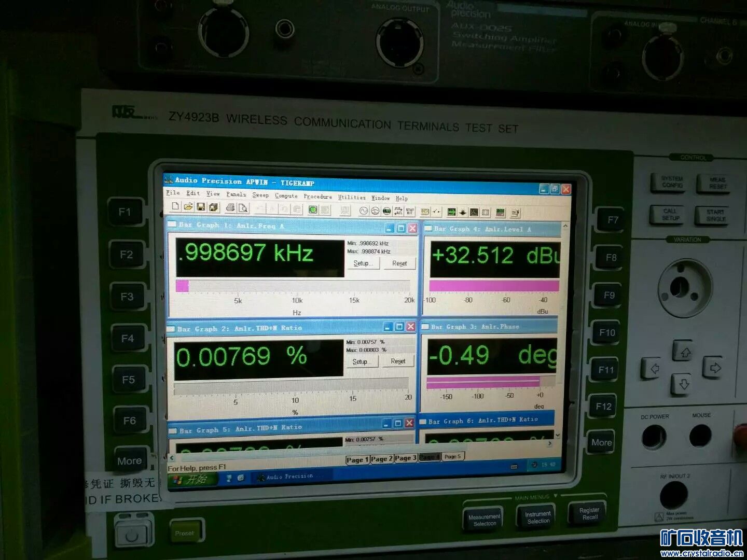Open the Edit menu

click(193, 193)
